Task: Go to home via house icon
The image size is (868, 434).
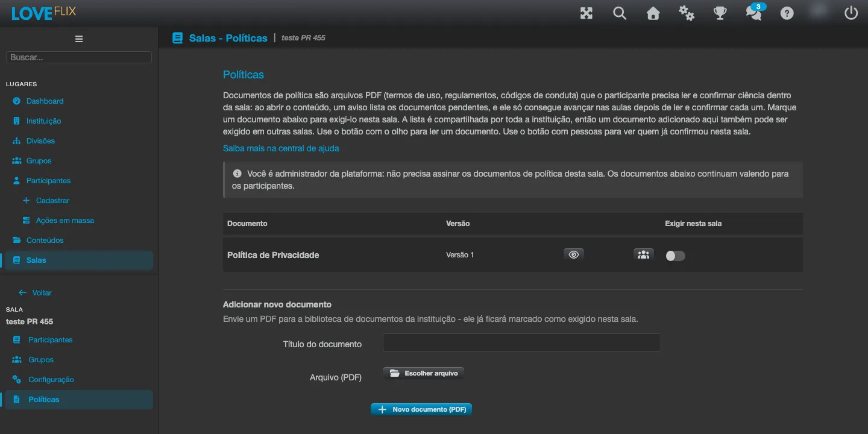Action: pos(653,13)
